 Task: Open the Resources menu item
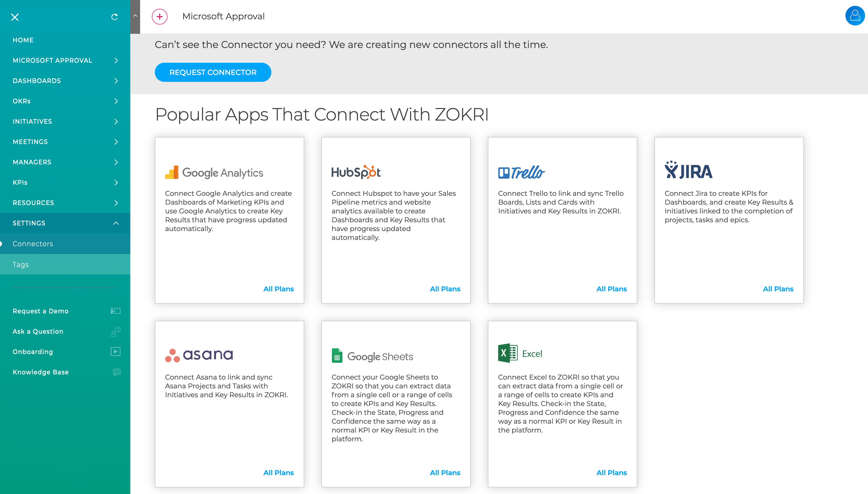65,203
